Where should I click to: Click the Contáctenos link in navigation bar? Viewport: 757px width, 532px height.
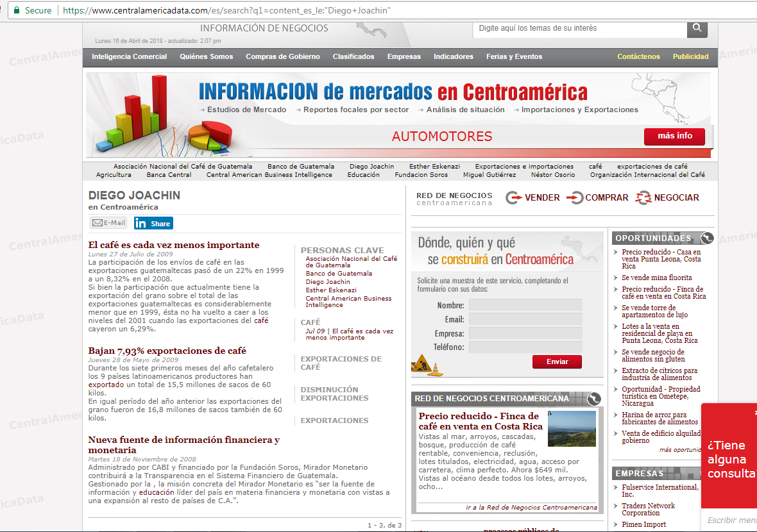[638, 56]
